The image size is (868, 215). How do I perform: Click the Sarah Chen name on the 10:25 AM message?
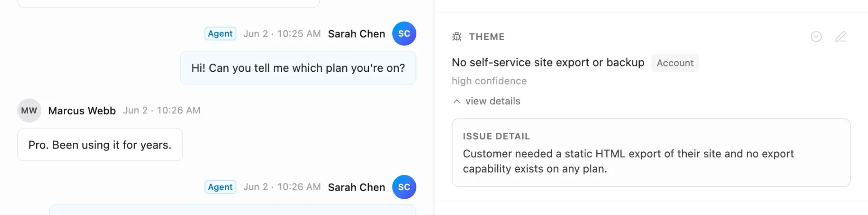[x=357, y=34]
